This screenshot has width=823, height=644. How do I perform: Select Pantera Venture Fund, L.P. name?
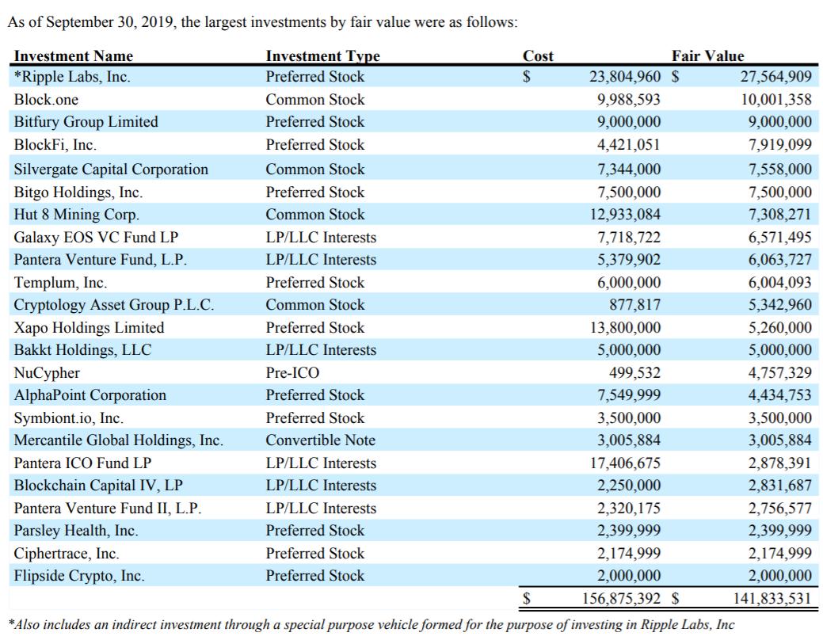pyautogui.click(x=101, y=259)
